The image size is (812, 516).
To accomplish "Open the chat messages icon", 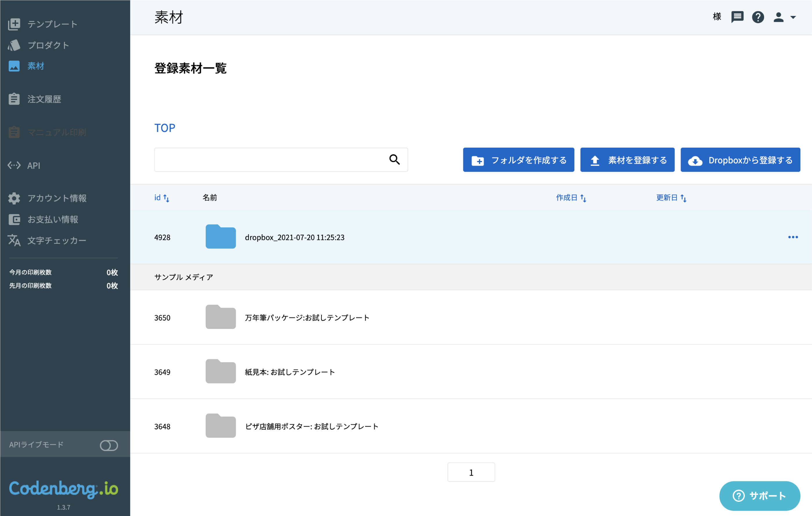I will coord(737,17).
